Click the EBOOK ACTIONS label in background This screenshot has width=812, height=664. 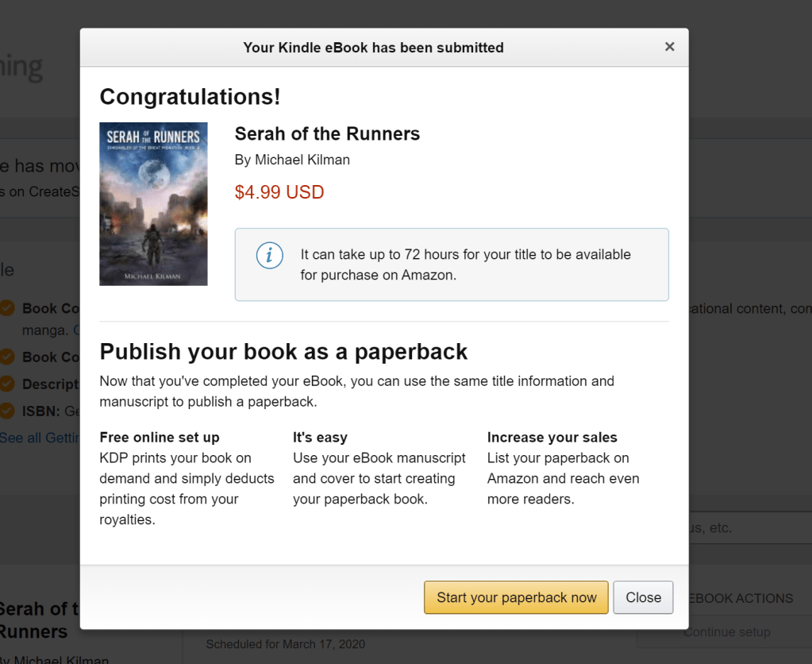coord(741,598)
